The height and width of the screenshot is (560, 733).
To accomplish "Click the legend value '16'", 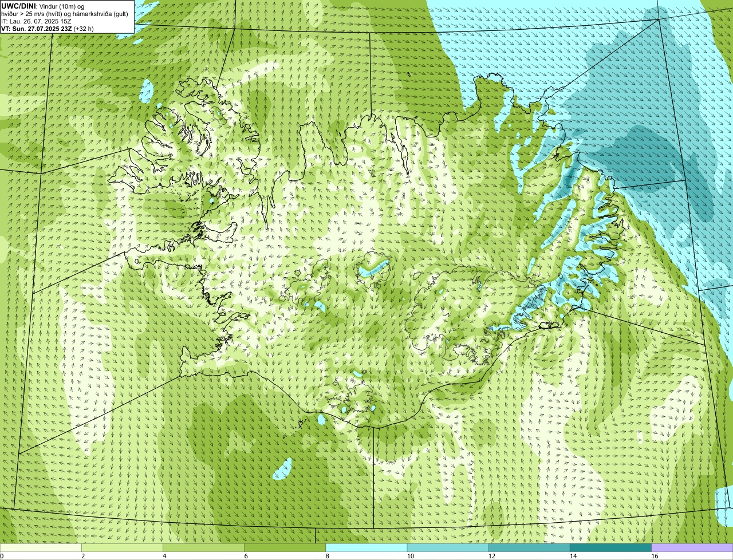I will tap(655, 556).
